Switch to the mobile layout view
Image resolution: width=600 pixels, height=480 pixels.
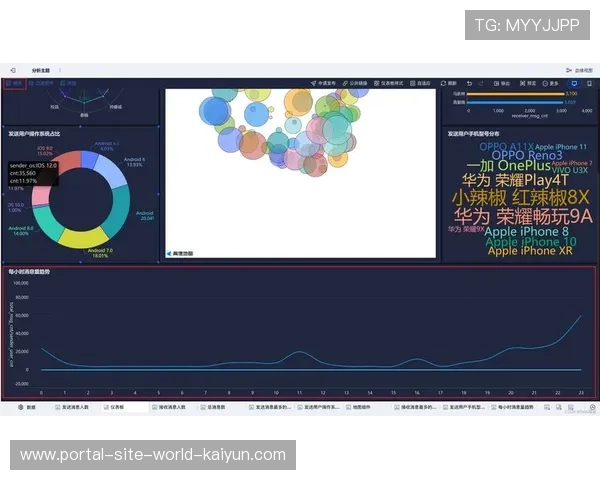click(x=588, y=83)
